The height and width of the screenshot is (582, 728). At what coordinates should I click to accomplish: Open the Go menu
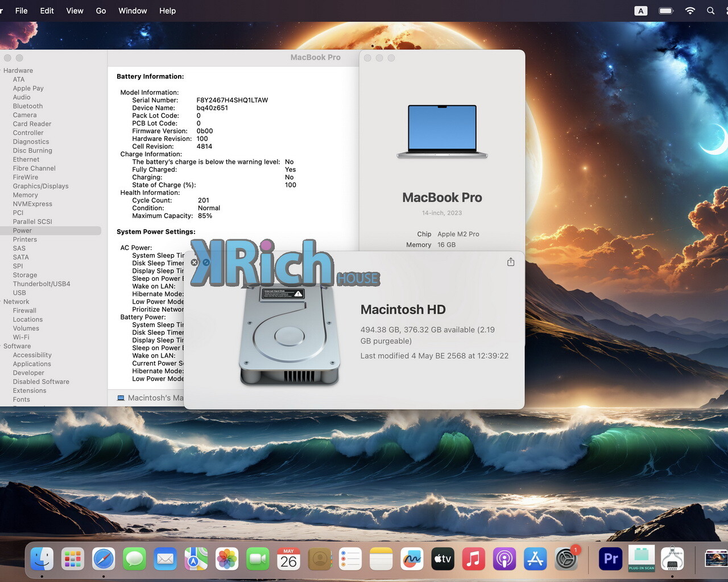(101, 11)
